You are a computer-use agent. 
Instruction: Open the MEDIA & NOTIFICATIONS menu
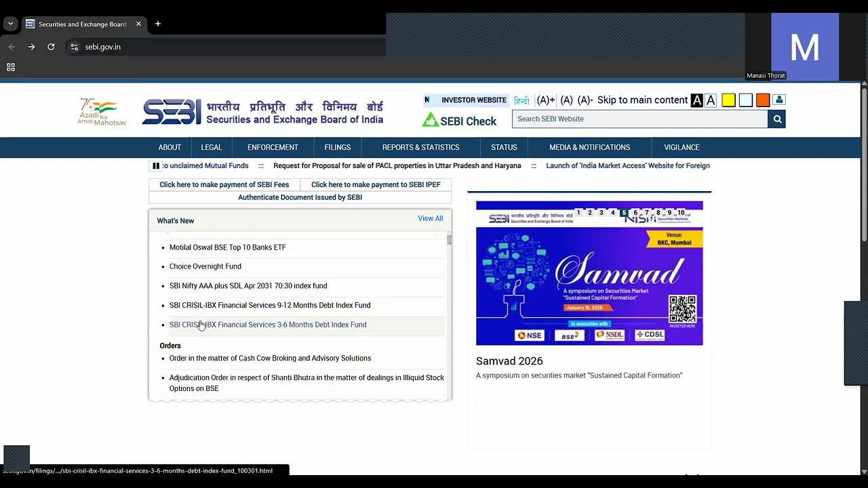click(589, 148)
